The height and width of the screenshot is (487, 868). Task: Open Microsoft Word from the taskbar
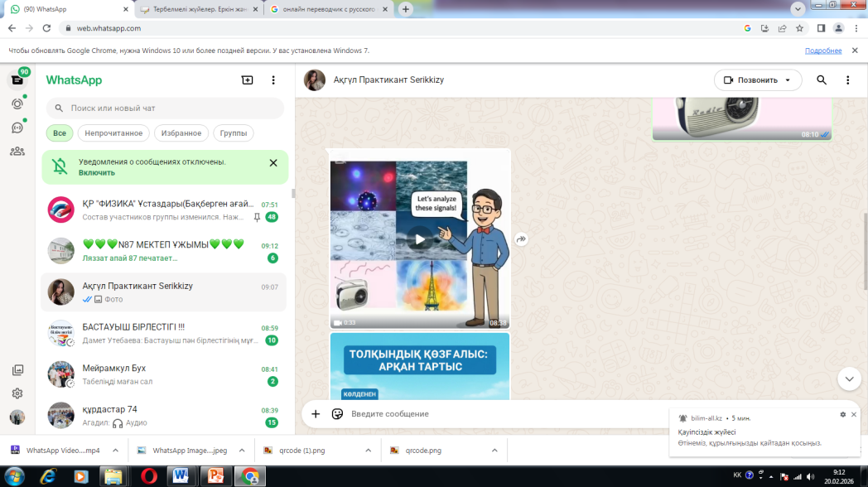coord(181,476)
